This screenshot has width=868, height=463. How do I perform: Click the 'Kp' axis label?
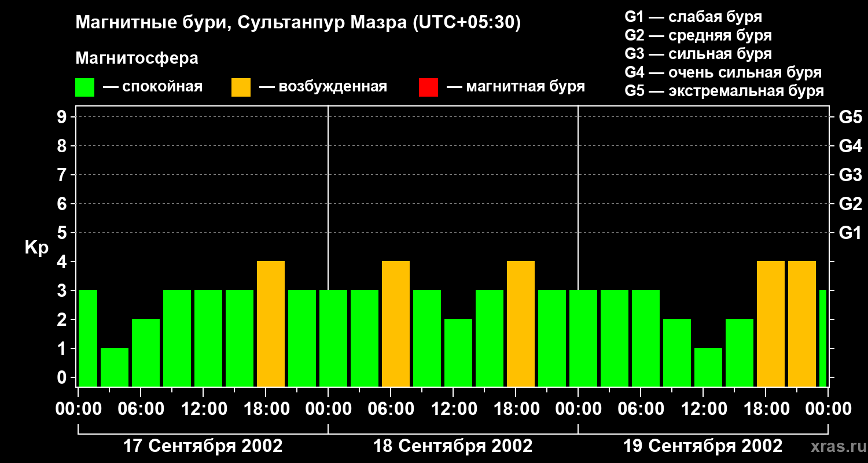pyautogui.click(x=37, y=248)
